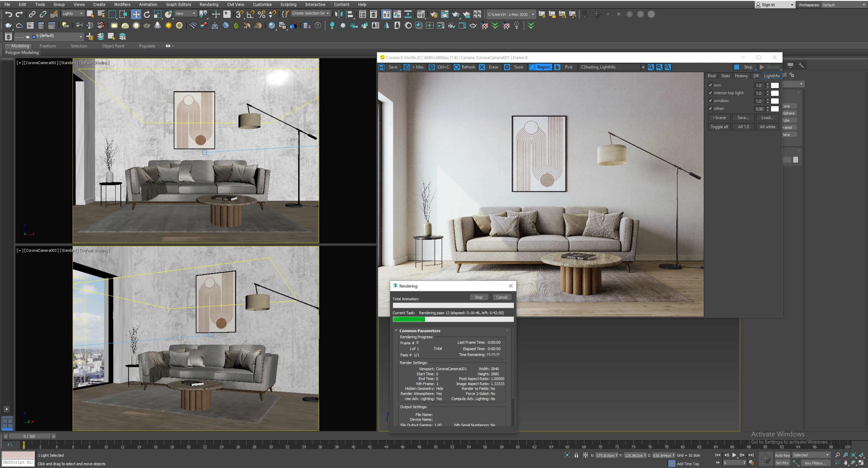This screenshot has width=868, height=468.
Task: Click Play Animation button
Action: click(734, 455)
